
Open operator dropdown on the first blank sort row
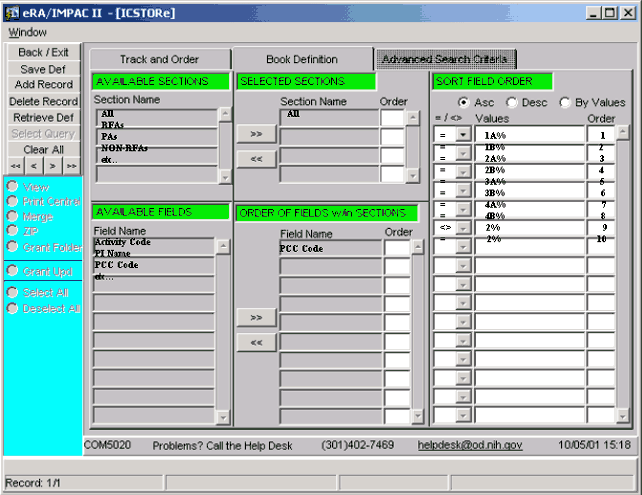click(x=463, y=265)
